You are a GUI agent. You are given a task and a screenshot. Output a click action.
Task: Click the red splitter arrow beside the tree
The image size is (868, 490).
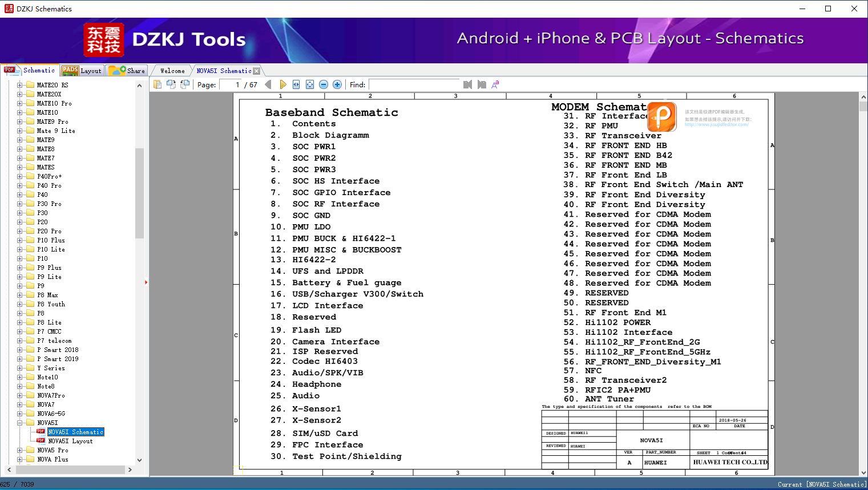click(x=146, y=282)
